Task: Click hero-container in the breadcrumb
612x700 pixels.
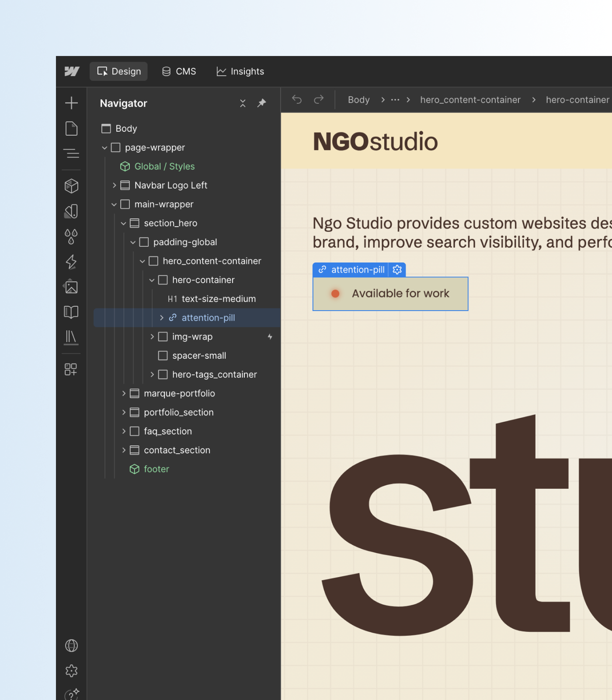Action: click(x=577, y=100)
